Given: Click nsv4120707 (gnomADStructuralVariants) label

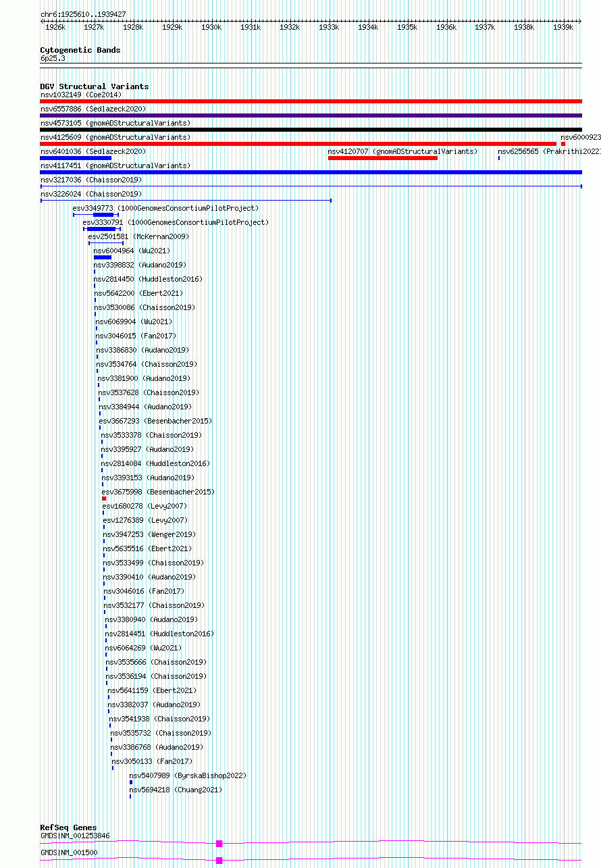Looking at the screenshot, I should (402, 151).
